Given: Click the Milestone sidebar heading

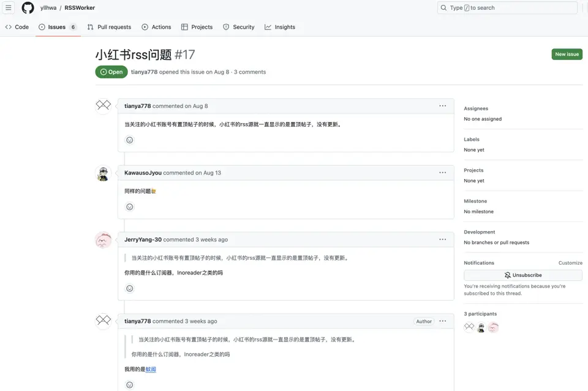Looking at the screenshot, I should pos(475,201).
